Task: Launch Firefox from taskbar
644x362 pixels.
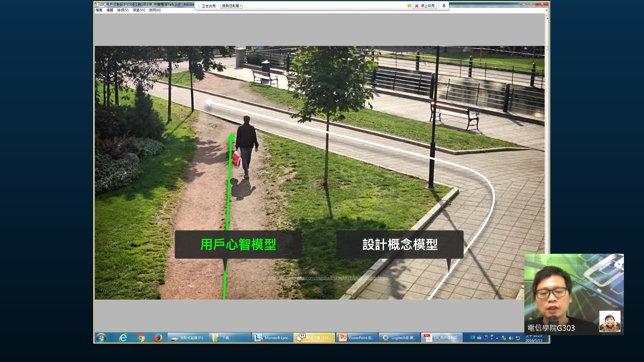Action: tap(158, 338)
